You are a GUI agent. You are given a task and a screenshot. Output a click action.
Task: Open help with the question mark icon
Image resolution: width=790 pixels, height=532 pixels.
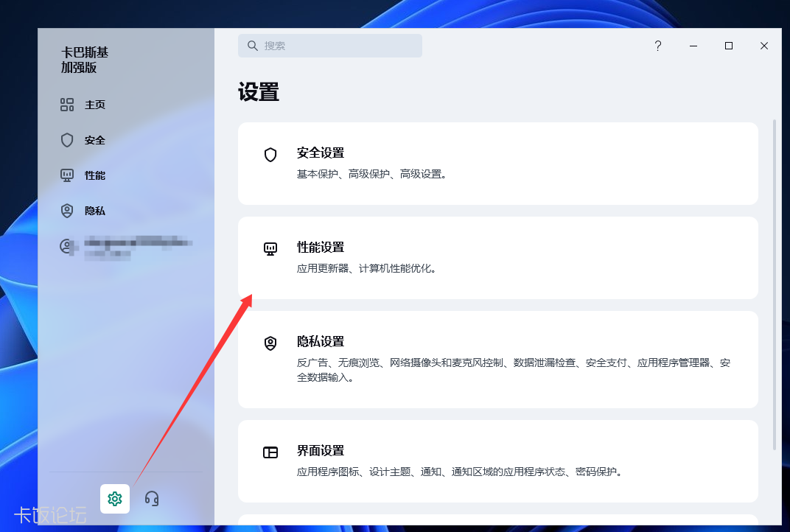tap(658, 46)
